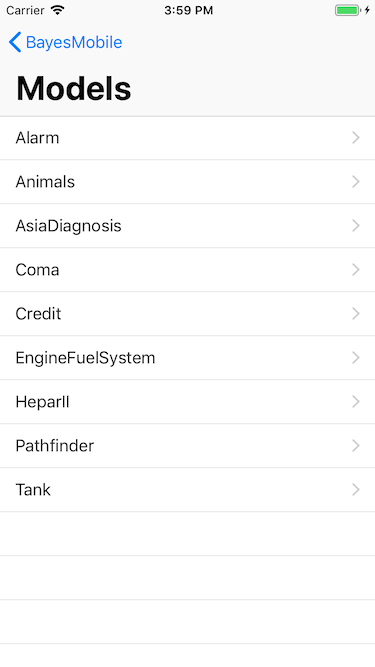Screen dimensions: 375x667
Task: Tap the back arrow icon
Action: point(15,43)
